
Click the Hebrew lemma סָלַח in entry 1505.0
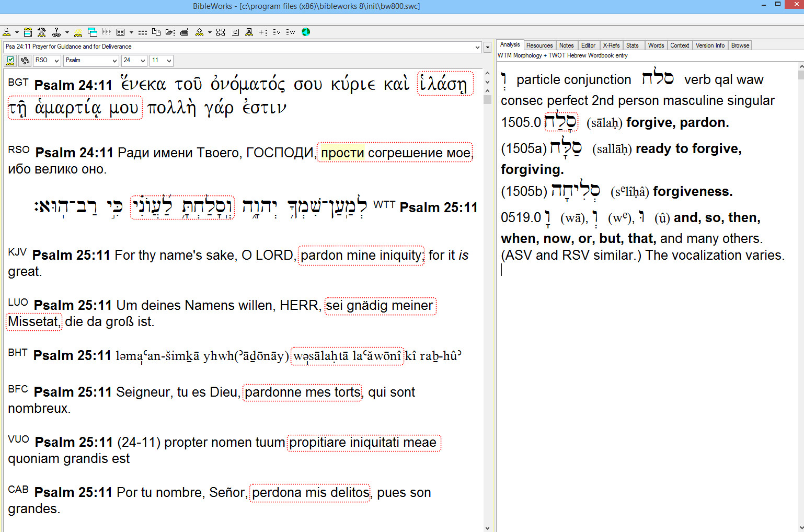click(561, 122)
